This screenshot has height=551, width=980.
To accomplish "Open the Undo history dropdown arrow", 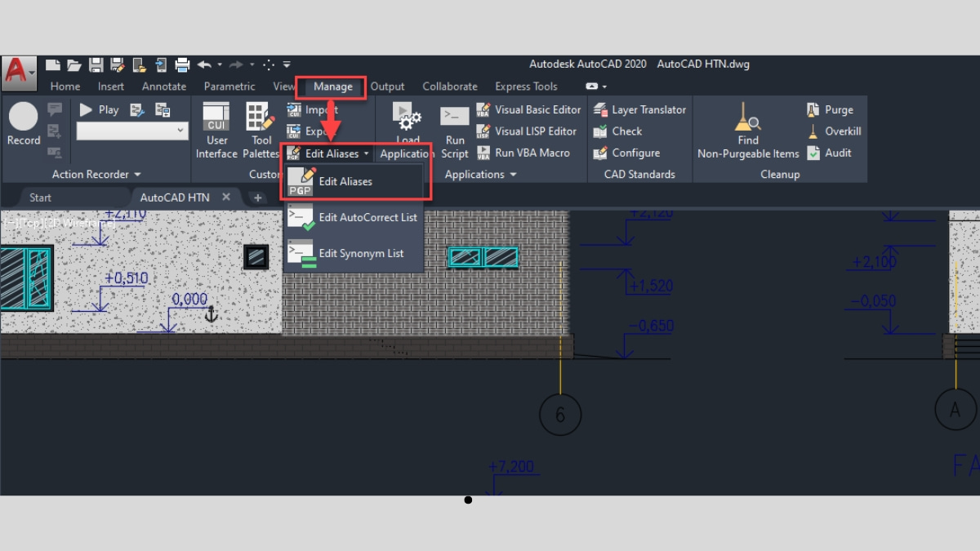I will click(220, 65).
